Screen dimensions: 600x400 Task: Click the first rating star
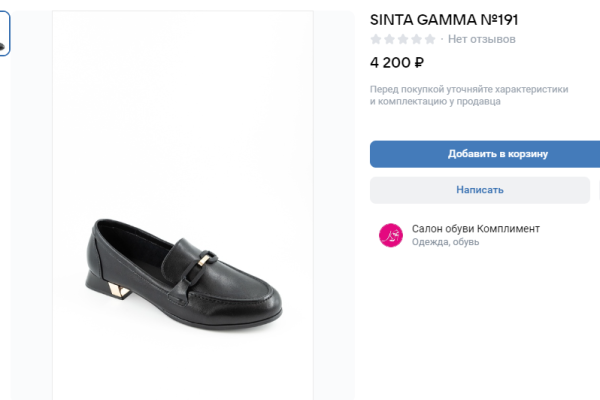click(376, 39)
